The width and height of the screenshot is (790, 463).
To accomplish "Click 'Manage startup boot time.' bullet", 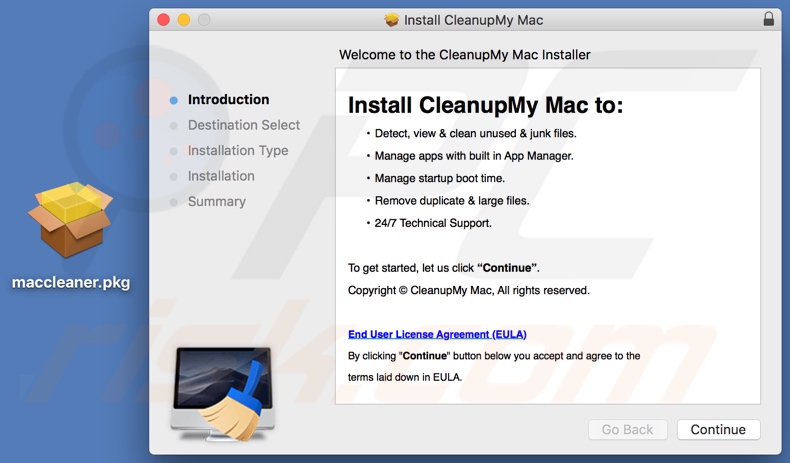I will point(439,178).
